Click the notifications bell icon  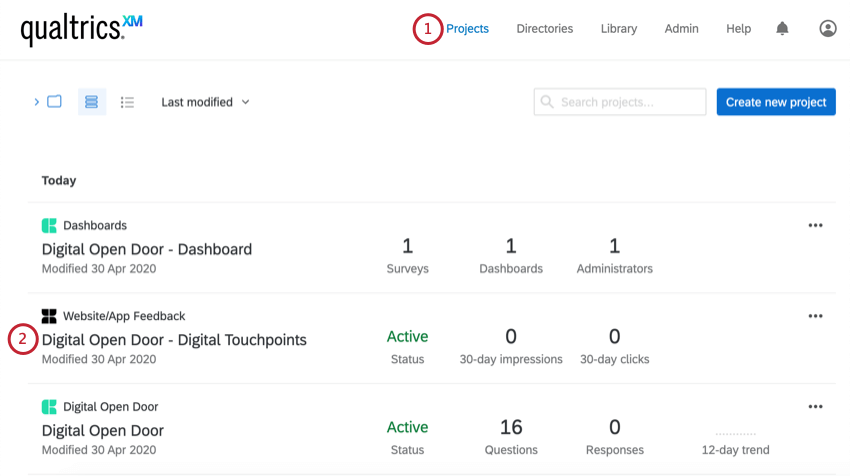click(x=782, y=29)
